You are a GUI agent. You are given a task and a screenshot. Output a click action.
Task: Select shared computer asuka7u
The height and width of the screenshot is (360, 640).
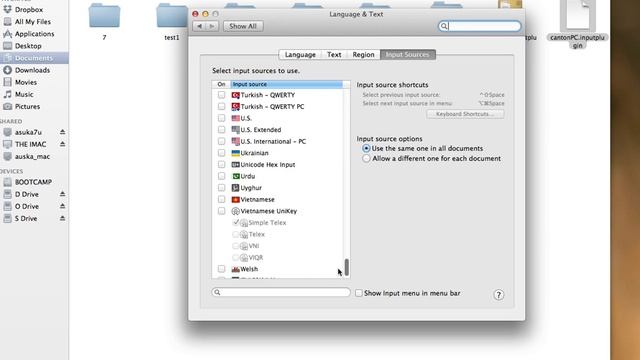[x=28, y=132]
